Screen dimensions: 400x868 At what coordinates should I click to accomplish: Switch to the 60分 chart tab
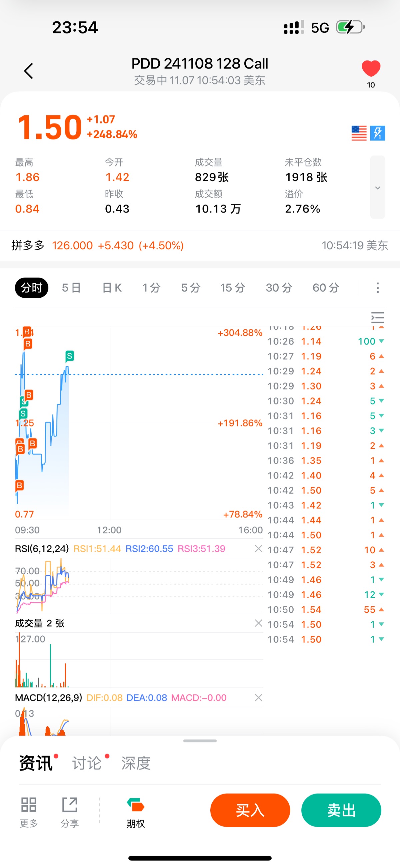tap(326, 287)
